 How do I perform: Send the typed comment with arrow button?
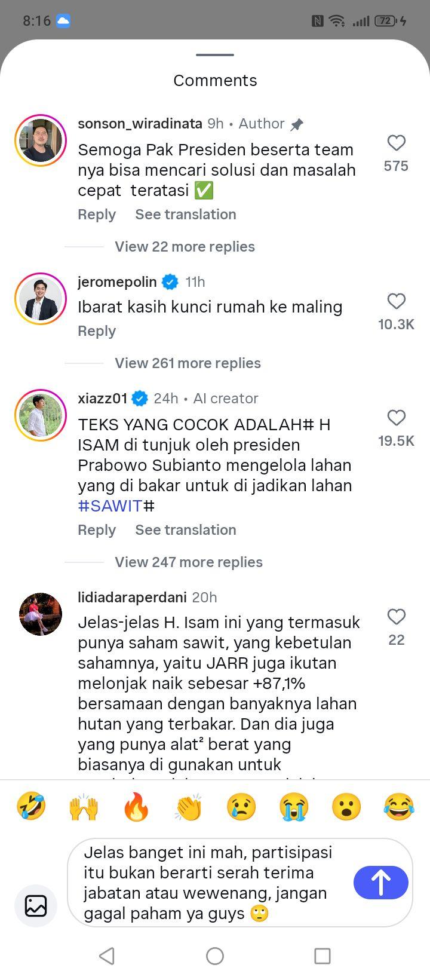pyautogui.click(x=381, y=882)
